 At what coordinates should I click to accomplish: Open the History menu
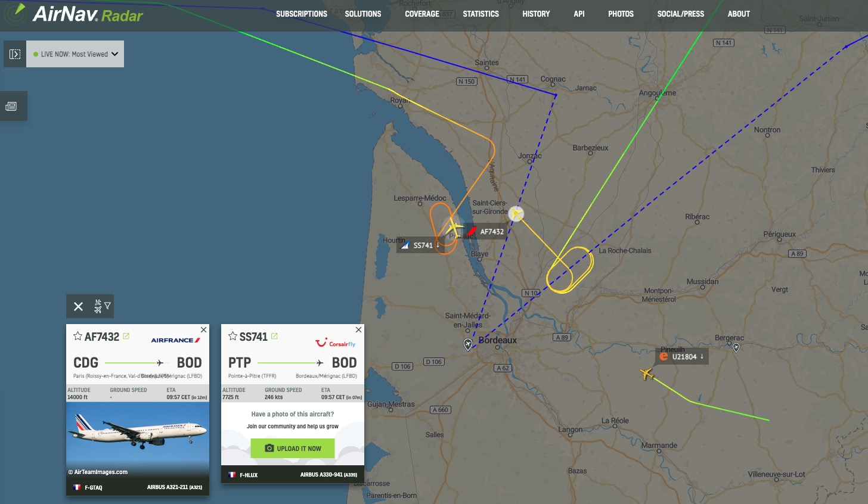click(x=536, y=14)
